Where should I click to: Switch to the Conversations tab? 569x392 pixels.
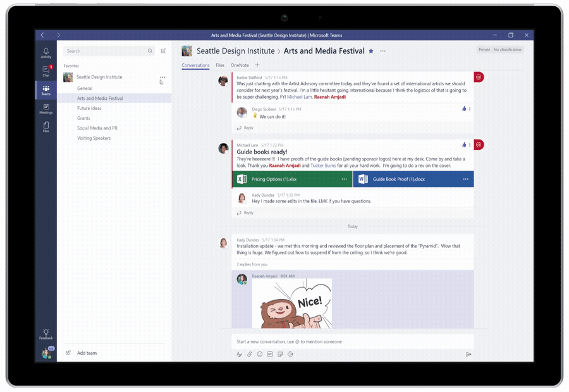coord(195,65)
